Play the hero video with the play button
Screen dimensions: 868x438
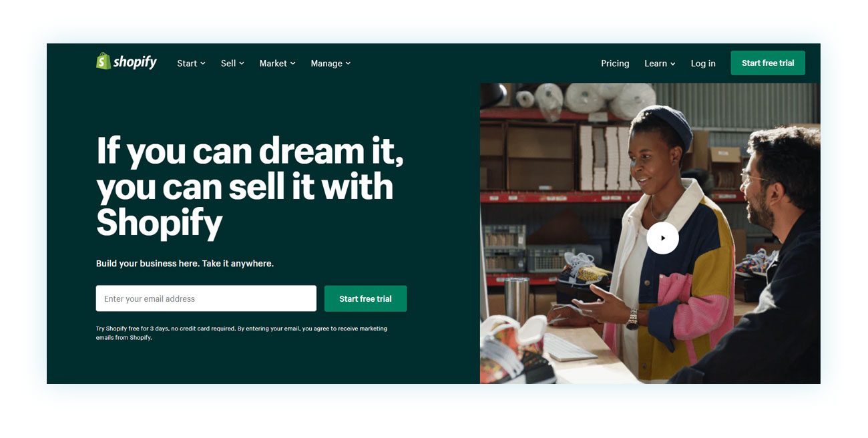tap(662, 238)
